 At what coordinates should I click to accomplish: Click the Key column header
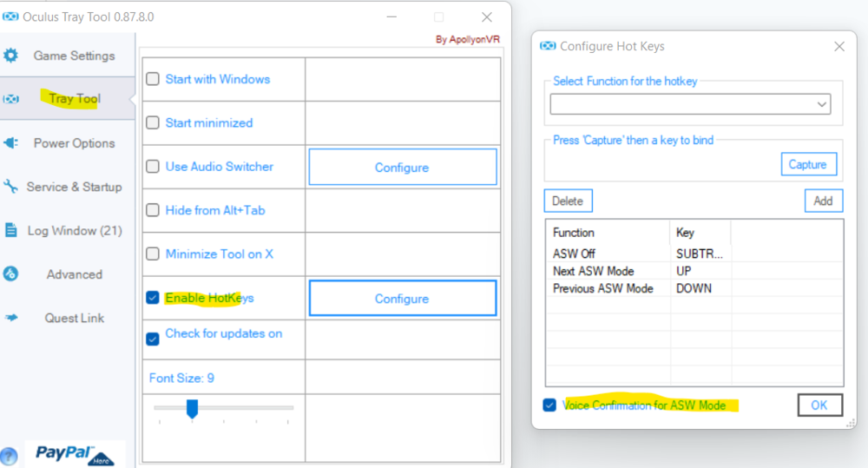[700, 233]
